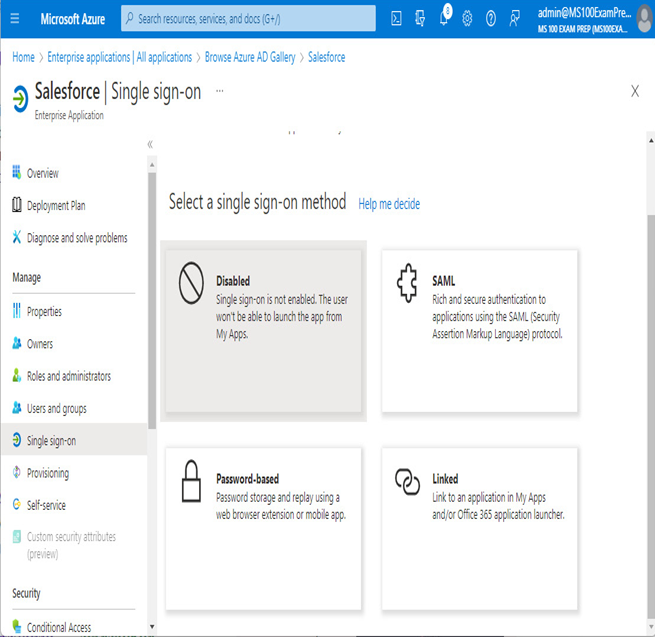Image resolution: width=655 pixels, height=637 pixels.
Task: Click the Roles and administrators icon
Action: pyautogui.click(x=16, y=375)
